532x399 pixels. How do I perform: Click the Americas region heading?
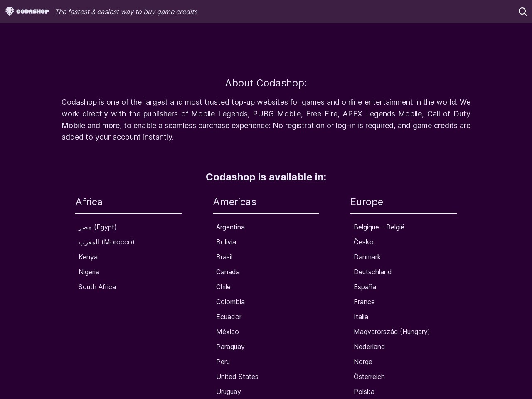pos(235,202)
